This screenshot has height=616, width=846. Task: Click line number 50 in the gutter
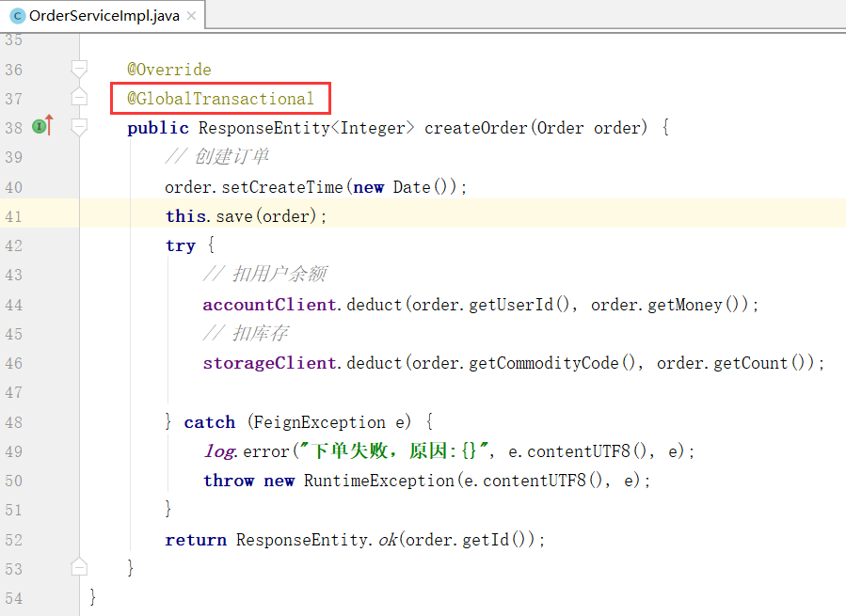(x=14, y=482)
